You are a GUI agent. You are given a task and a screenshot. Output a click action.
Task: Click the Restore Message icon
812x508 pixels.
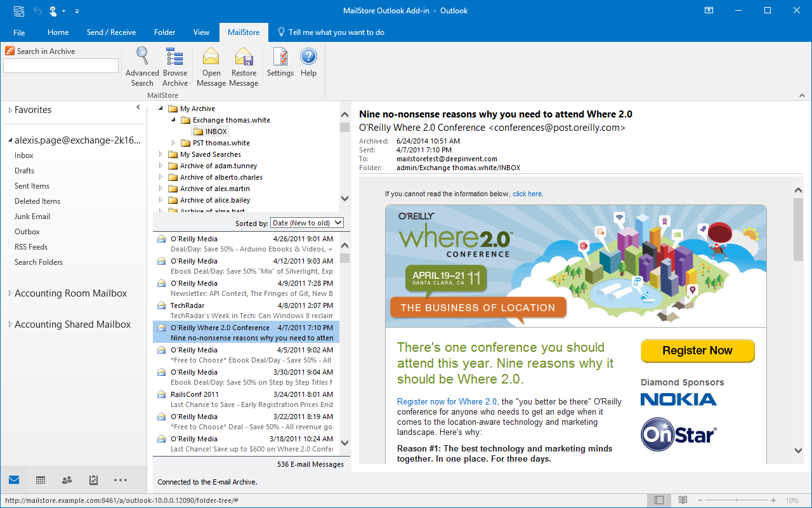(x=244, y=67)
